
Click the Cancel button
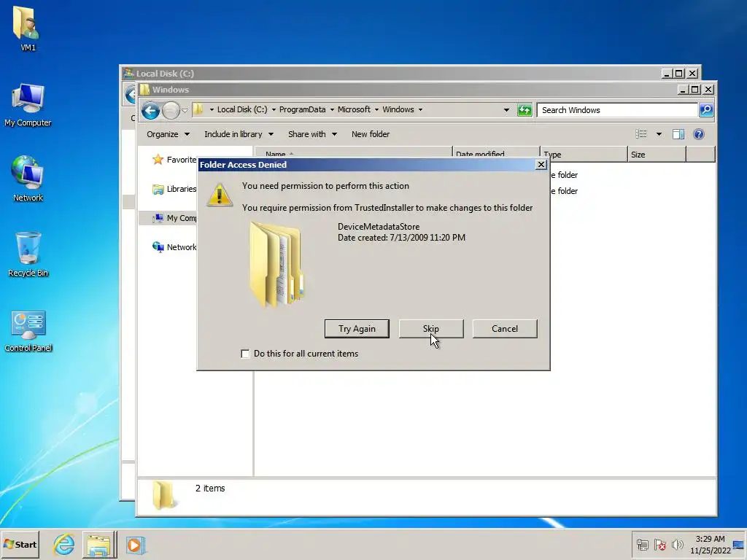pyautogui.click(x=505, y=329)
